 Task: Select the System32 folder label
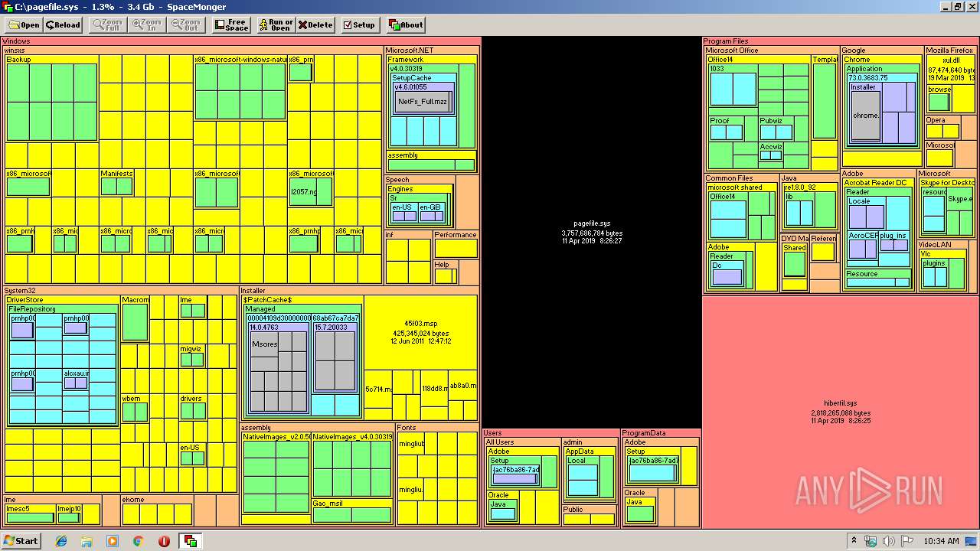click(20, 291)
